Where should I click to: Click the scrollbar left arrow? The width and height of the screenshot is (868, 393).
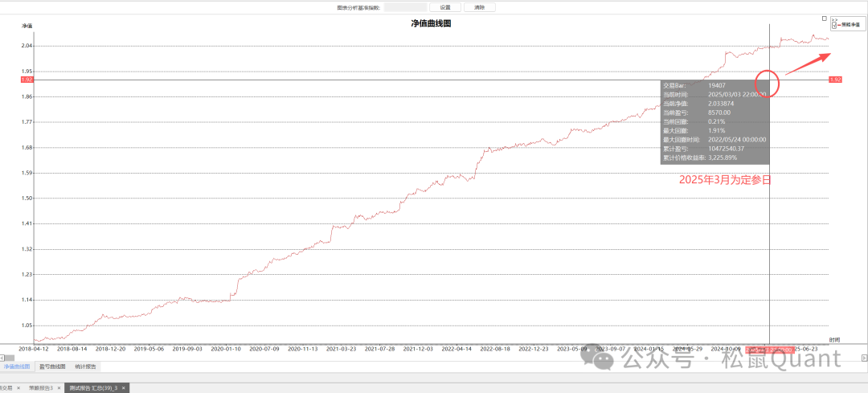[x=3, y=358]
